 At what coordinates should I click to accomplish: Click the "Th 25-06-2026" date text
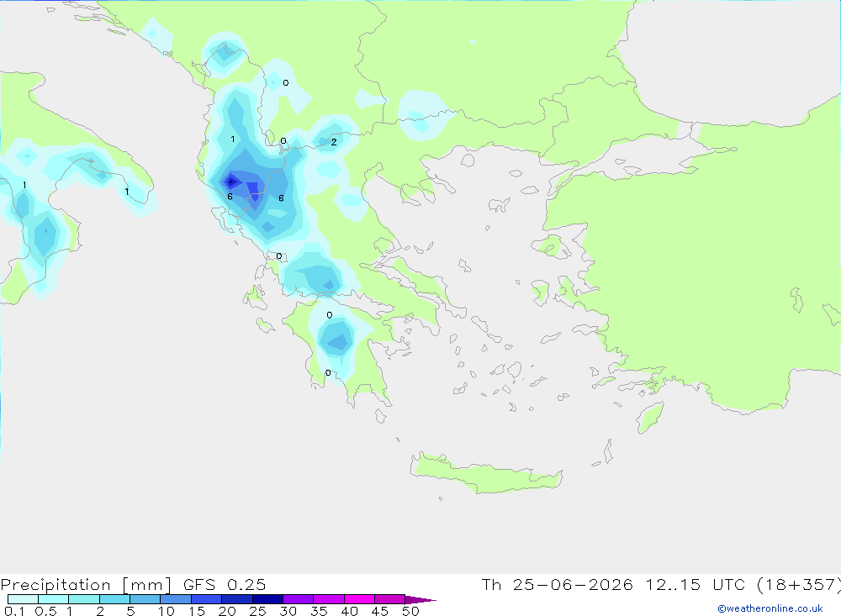click(557, 584)
